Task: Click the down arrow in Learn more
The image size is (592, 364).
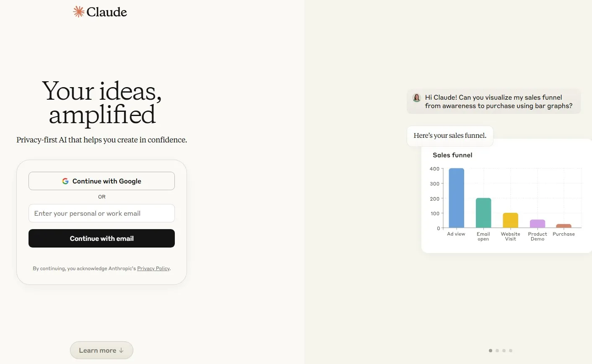Action: click(x=121, y=350)
